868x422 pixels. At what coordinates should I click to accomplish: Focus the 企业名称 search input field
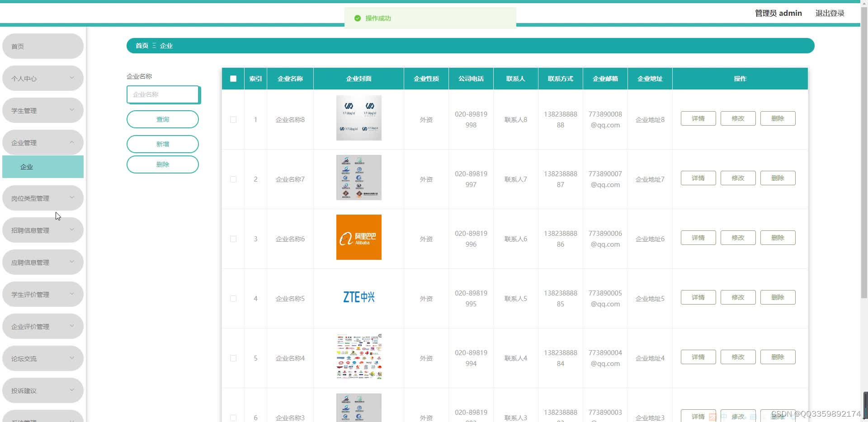(x=163, y=94)
